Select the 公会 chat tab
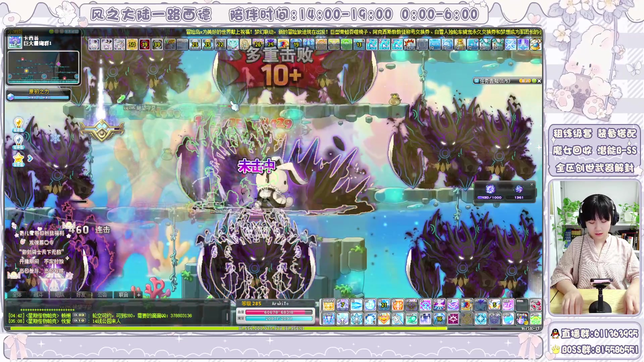 coord(102,295)
